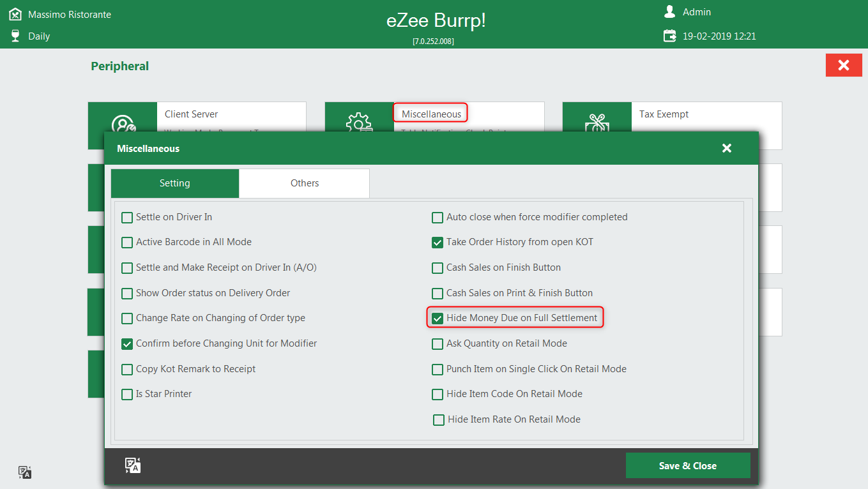Tick Hide Item Code On Retail Mode
The image size is (868, 489).
[x=438, y=395]
